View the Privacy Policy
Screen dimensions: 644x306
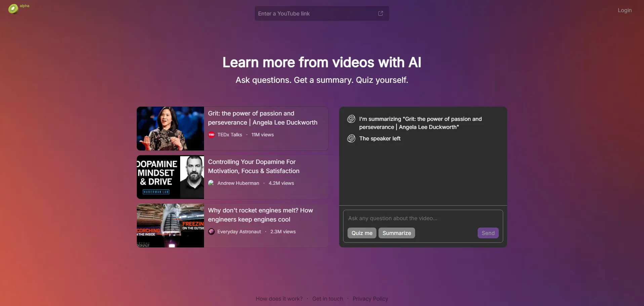click(x=370, y=299)
